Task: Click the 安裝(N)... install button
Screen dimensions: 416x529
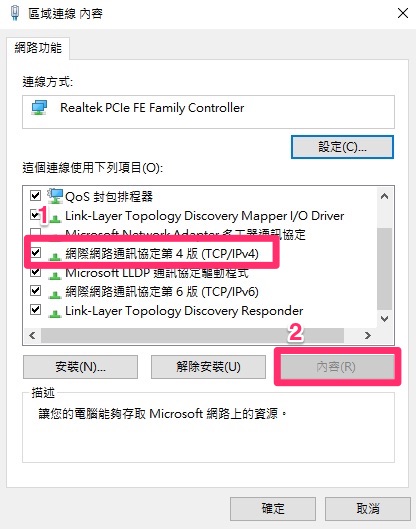Action: tap(80, 367)
